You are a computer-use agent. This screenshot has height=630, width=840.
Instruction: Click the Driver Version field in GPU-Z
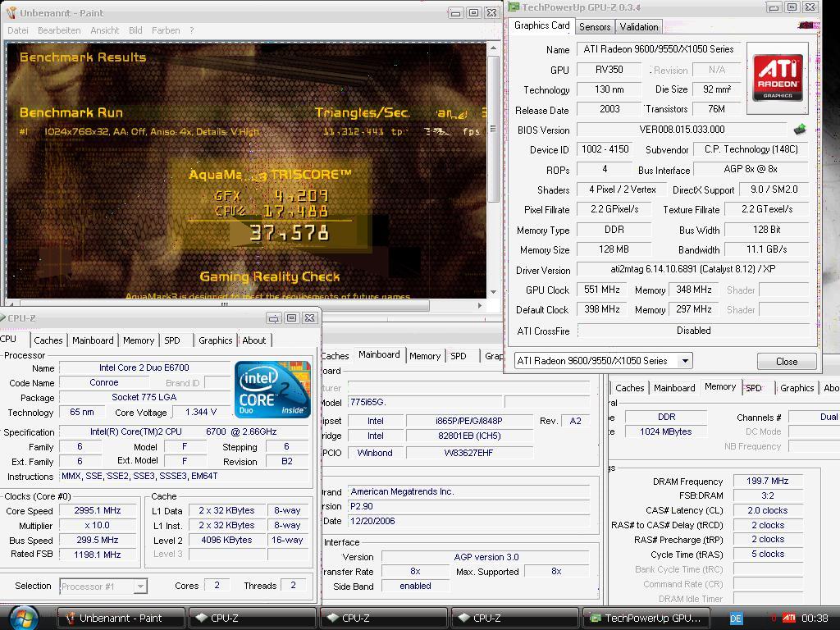click(692, 269)
